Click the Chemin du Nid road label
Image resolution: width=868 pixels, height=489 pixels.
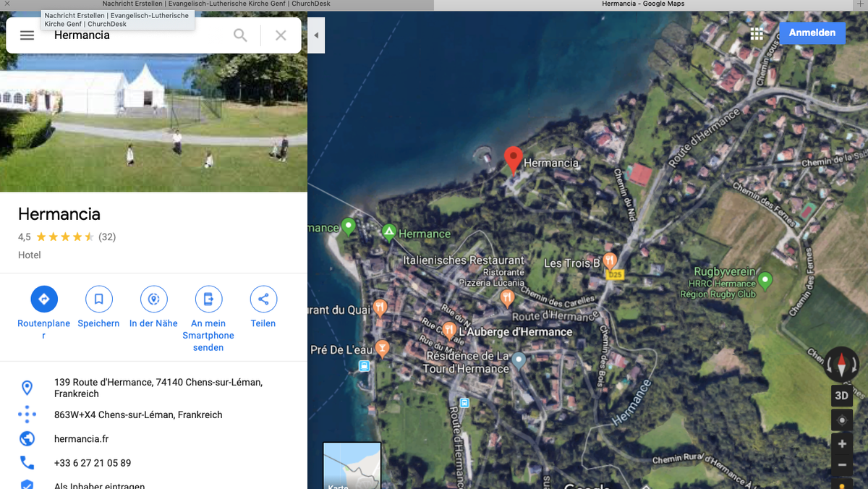[x=624, y=195]
